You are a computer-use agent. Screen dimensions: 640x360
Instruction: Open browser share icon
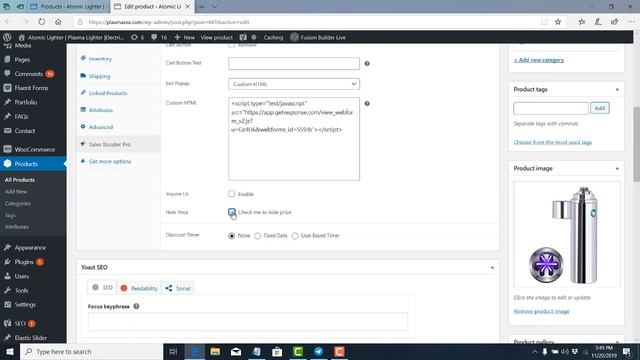coord(614,22)
